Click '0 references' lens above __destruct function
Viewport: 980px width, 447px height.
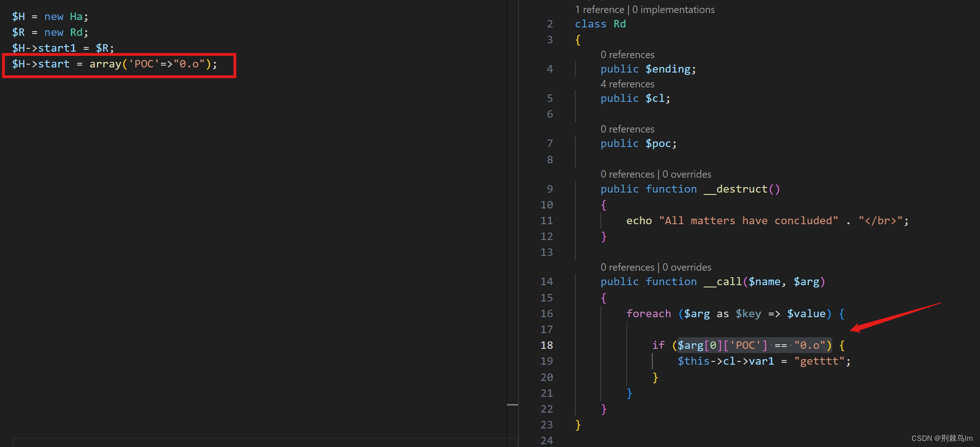(x=627, y=174)
